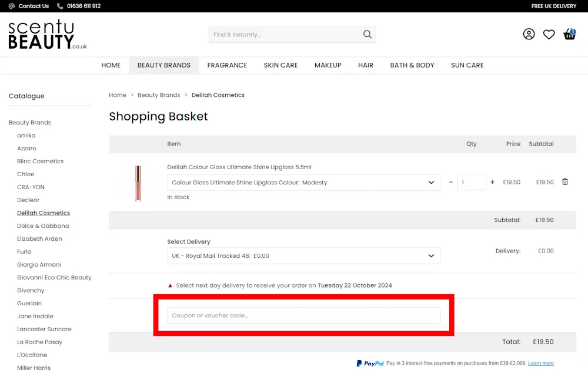This screenshot has width=588, height=377.
Task: Open the Select Delivery dropdown
Action: pyautogui.click(x=304, y=255)
